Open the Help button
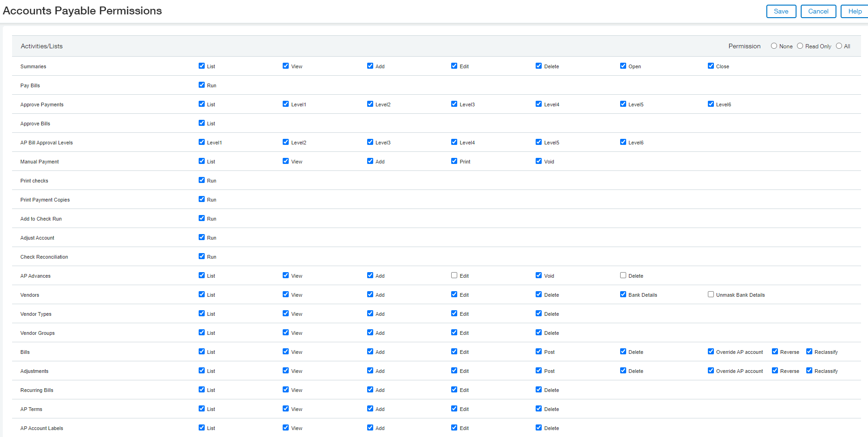Image resolution: width=868 pixels, height=437 pixels. 855,11
